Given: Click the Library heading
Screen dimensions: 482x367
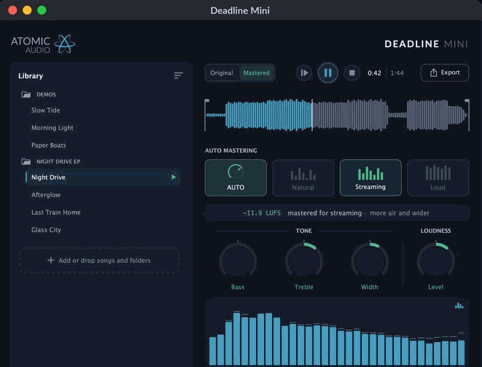Looking at the screenshot, I should coord(31,76).
